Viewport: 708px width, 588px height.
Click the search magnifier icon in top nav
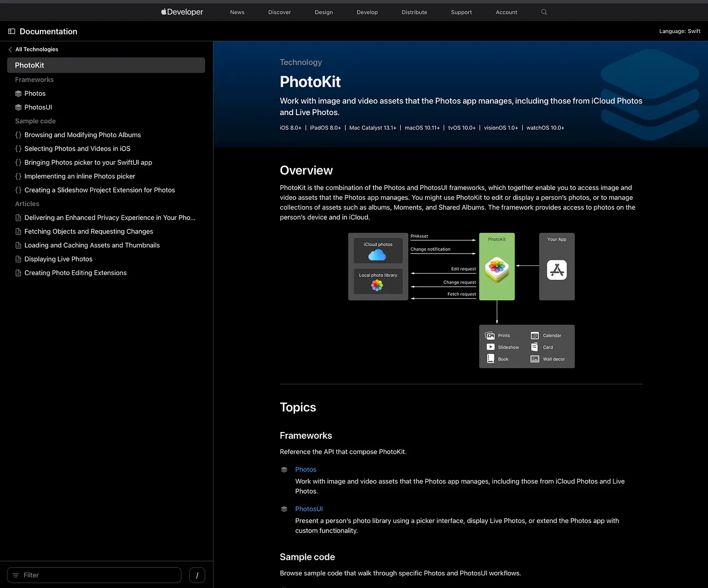pos(544,12)
